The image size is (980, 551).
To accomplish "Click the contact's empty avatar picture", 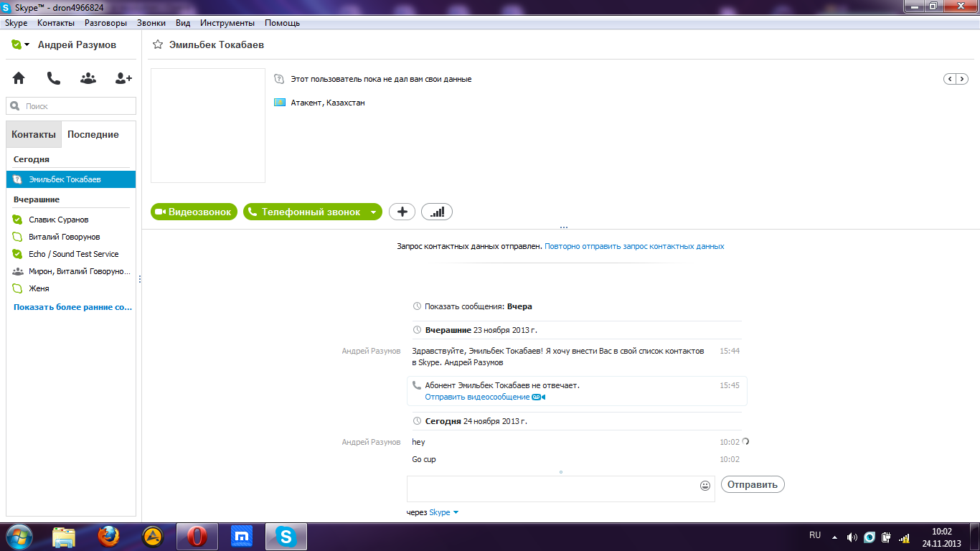I will [208, 126].
